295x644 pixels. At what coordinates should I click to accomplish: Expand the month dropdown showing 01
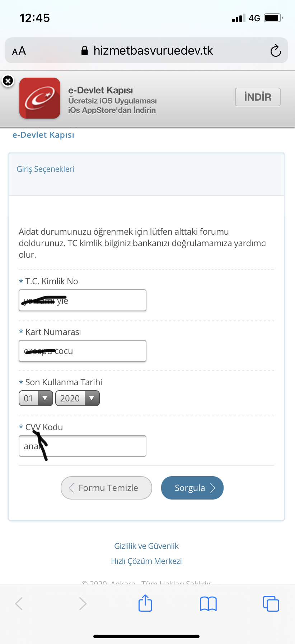pos(36,398)
